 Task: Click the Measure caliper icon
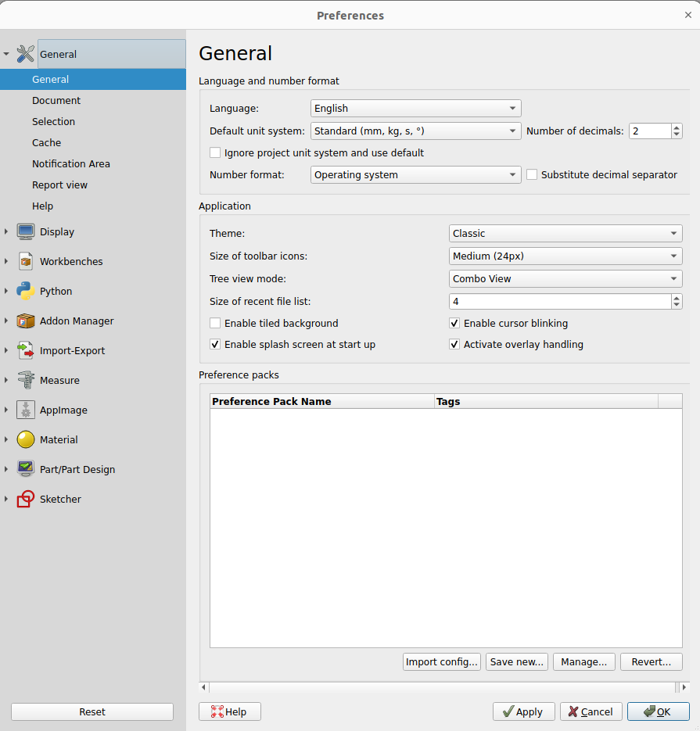[25, 380]
